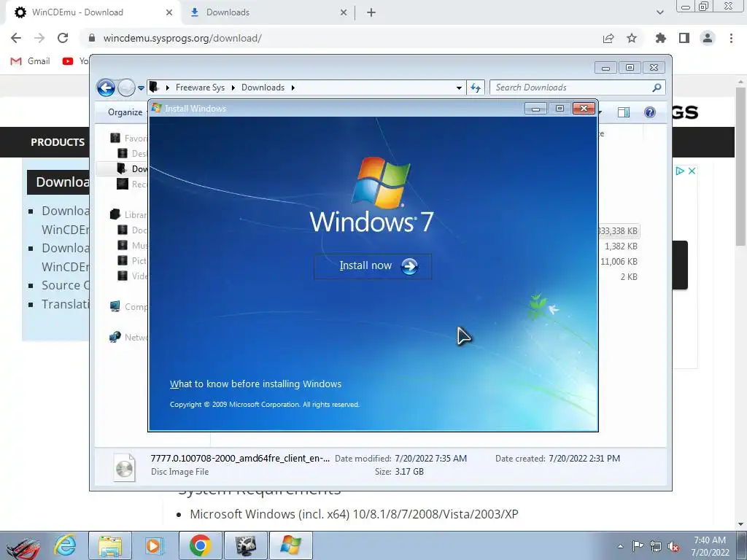This screenshot has width=747, height=560.
Task: Switch to Windows setup taskbar icon
Action: [290, 545]
